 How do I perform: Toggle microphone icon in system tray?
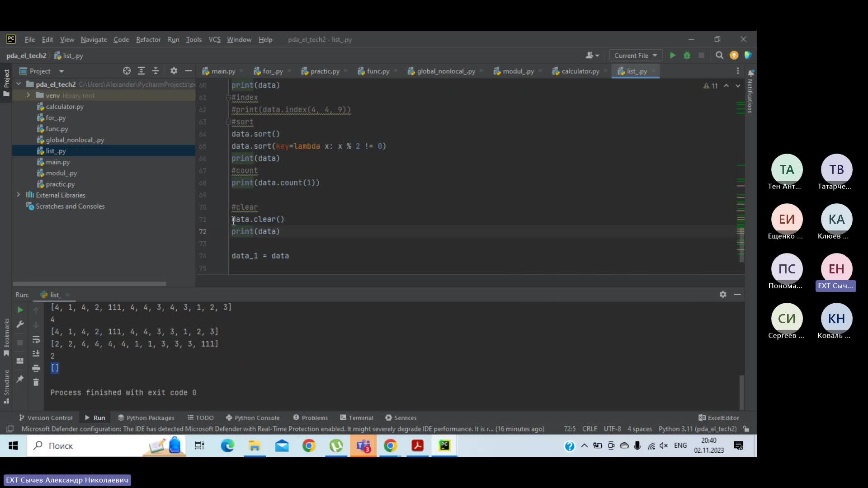tap(637, 446)
